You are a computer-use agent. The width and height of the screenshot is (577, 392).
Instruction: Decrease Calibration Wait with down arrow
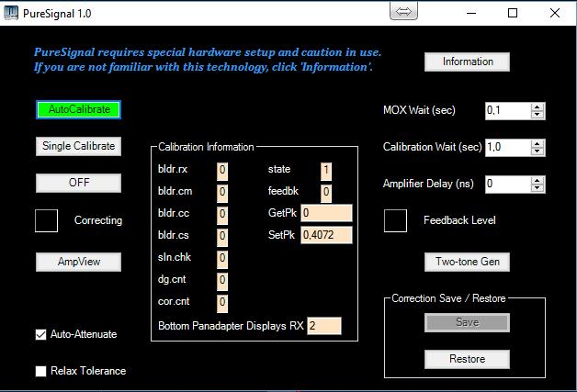pyautogui.click(x=537, y=151)
